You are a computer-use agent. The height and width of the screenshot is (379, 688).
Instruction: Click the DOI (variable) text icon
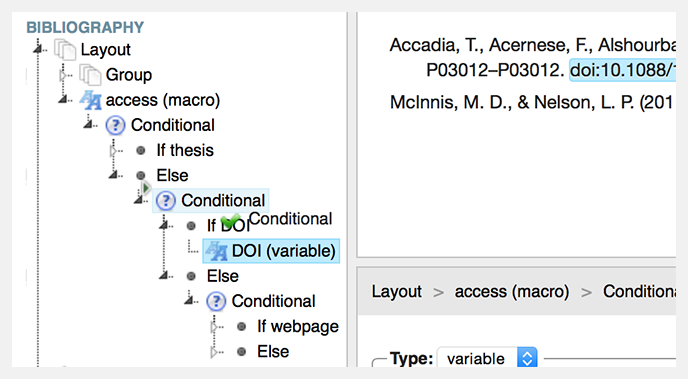pos(216,251)
